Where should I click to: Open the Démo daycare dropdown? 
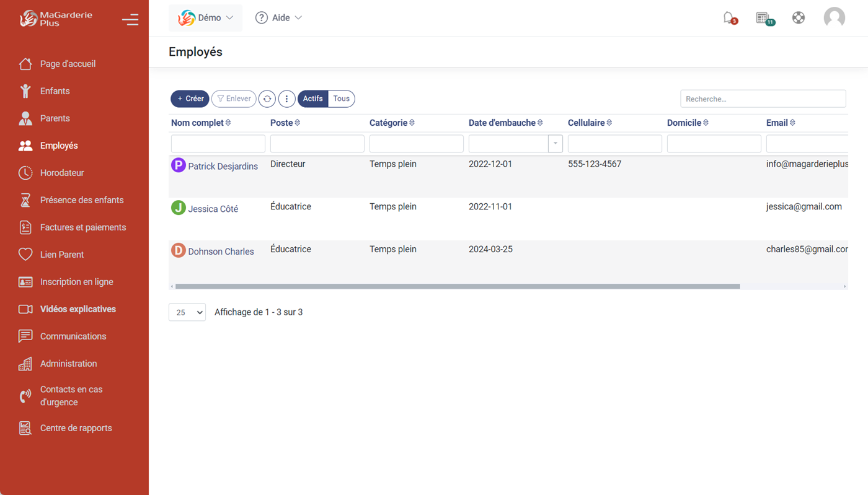(x=205, y=18)
